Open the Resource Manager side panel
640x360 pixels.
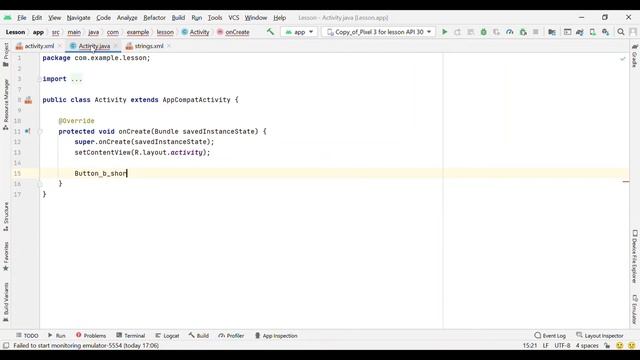click(x=6, y=104)
